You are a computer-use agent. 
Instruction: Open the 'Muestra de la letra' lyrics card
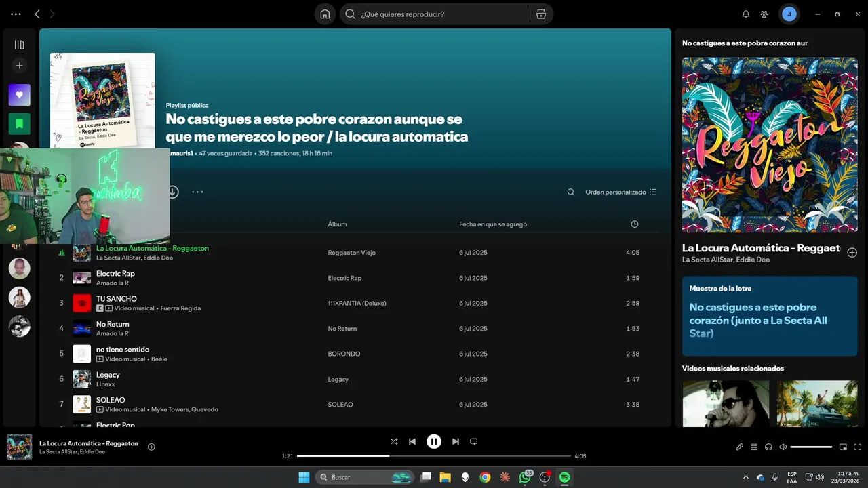coord(770,316)
